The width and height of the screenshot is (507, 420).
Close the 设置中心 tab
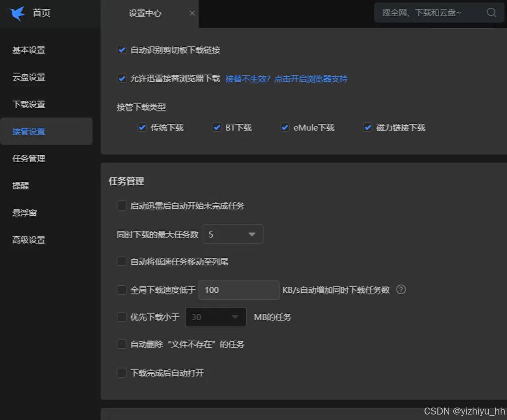point(192,13)
